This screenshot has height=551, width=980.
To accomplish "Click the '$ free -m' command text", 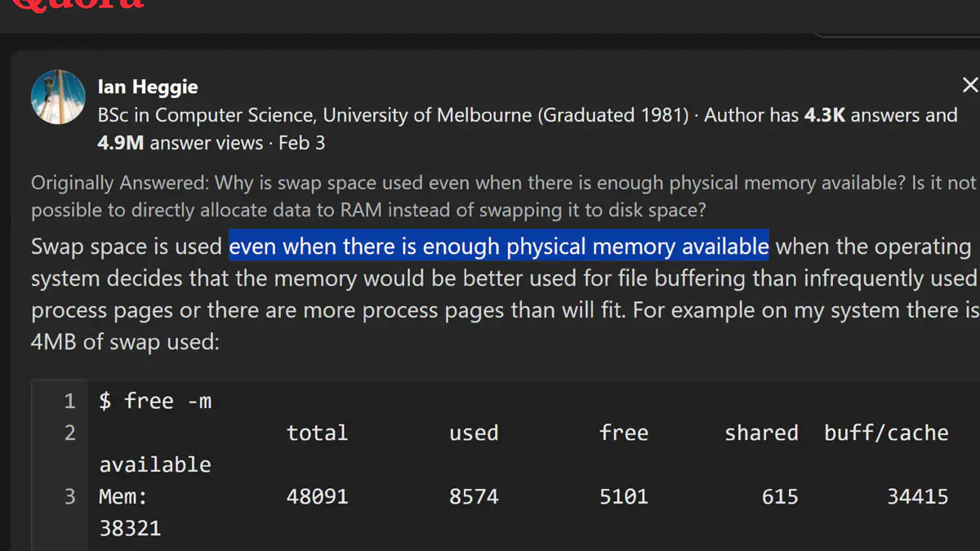I will pyautogui.click(x=155, y=401).
